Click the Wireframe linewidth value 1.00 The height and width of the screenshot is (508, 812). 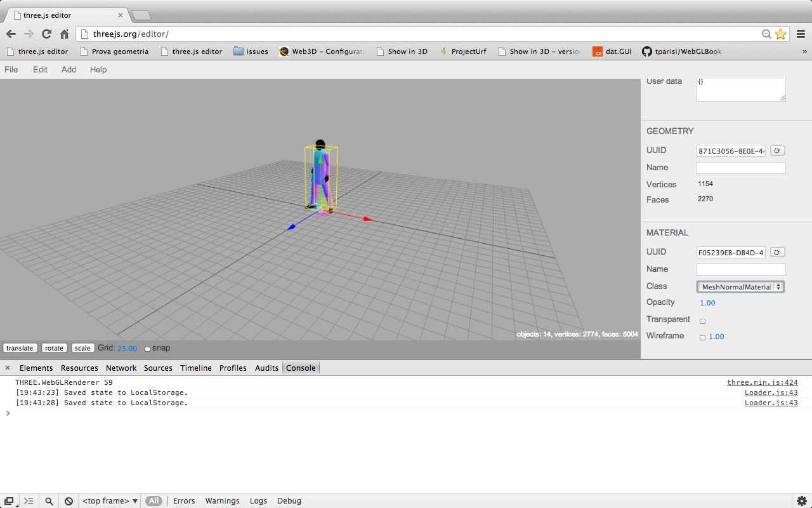[716, 337]
